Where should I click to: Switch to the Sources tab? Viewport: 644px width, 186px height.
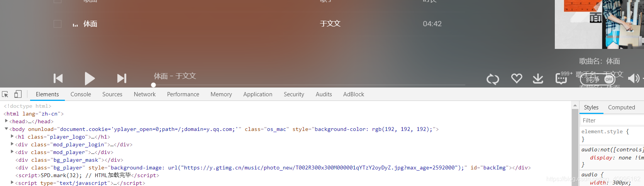coord(112,94)
